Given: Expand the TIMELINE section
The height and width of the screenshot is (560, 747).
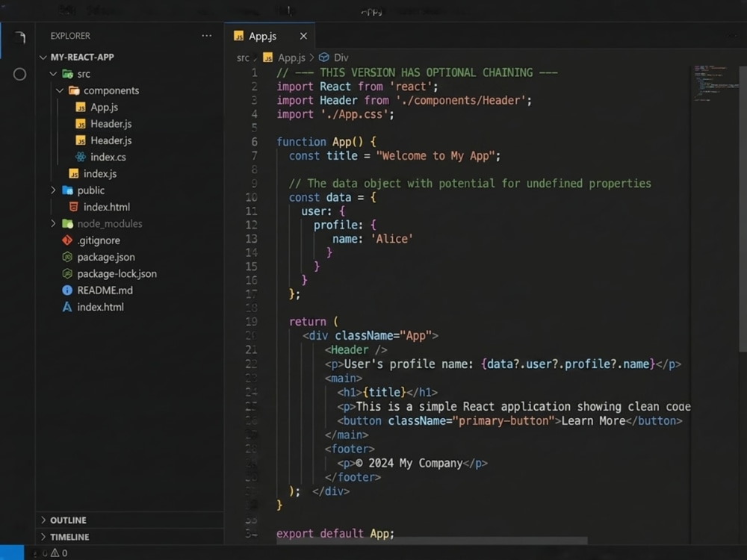Looking at the screenshot, I should (43, 537).
